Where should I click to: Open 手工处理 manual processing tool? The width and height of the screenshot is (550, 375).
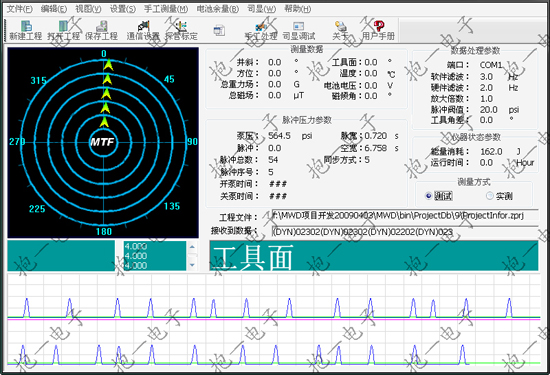(x=261, y=30)
